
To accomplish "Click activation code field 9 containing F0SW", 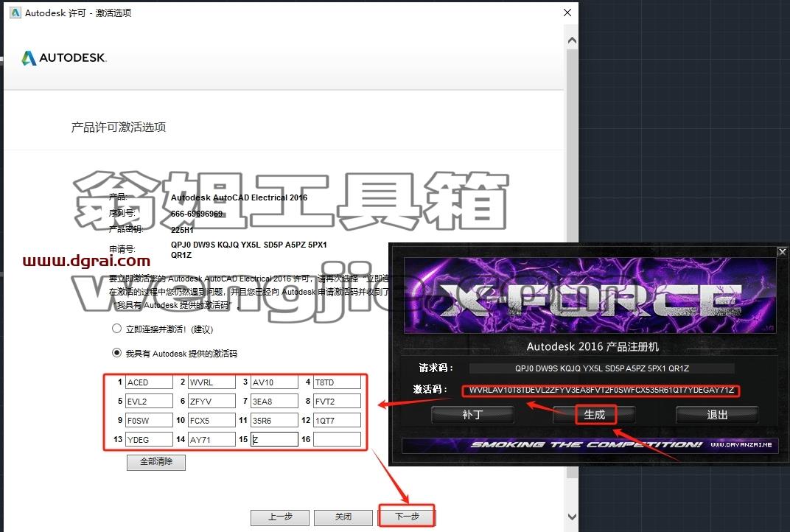I will coord(149,420).
